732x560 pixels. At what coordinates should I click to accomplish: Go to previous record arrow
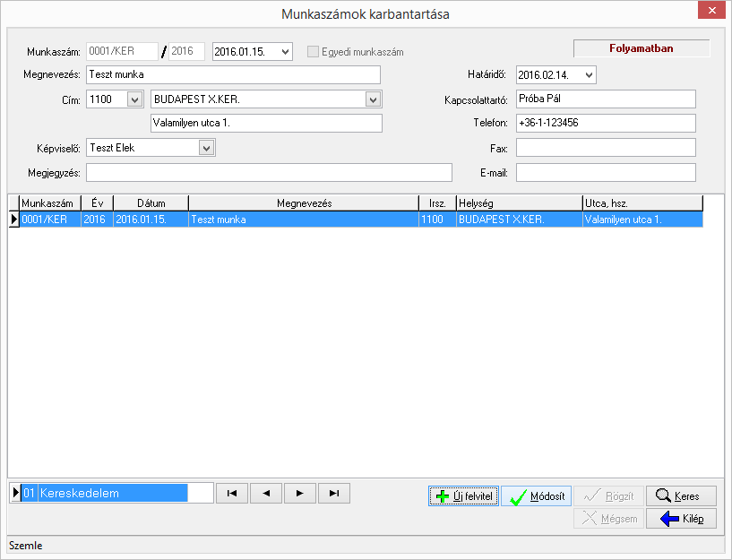pyautogui.click(x=266, y=494)
